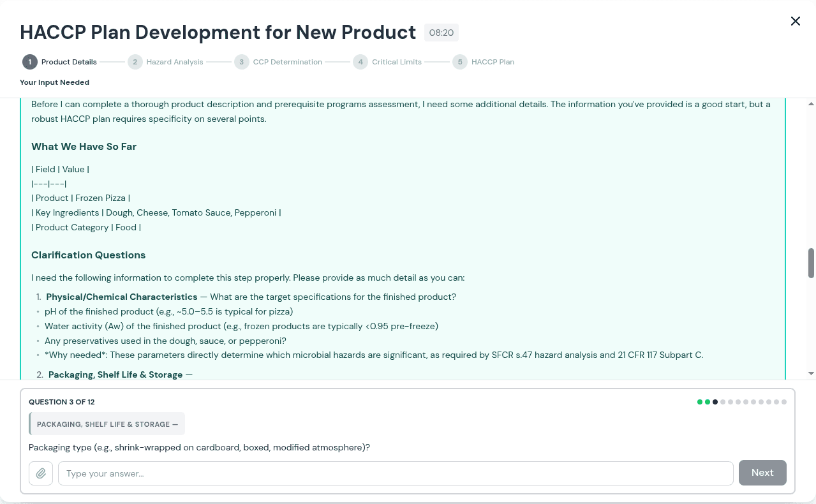Click the second green progress dot

707,402
